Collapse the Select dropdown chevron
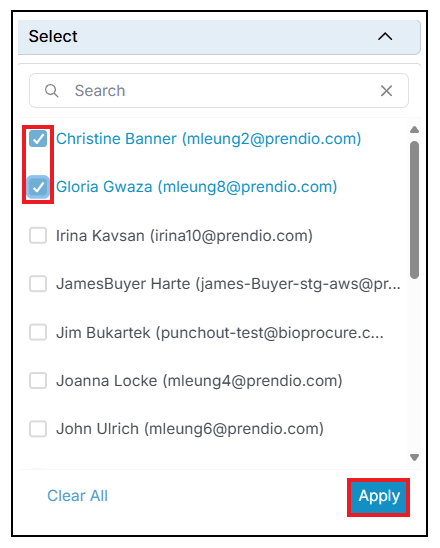Image resolution: width=440 pixels, height=548 pixels. point(385,36)
